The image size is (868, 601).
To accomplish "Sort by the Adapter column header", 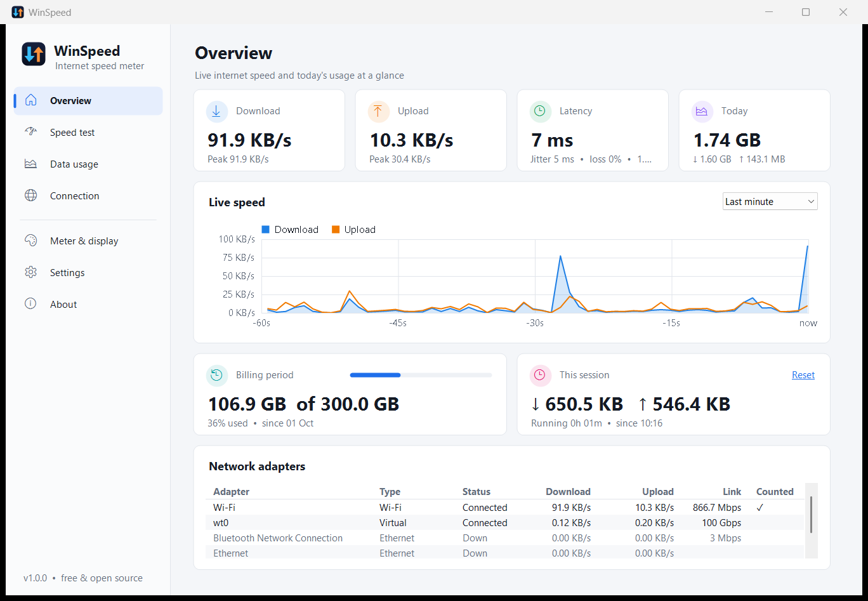I will click(x=231, y=492).
